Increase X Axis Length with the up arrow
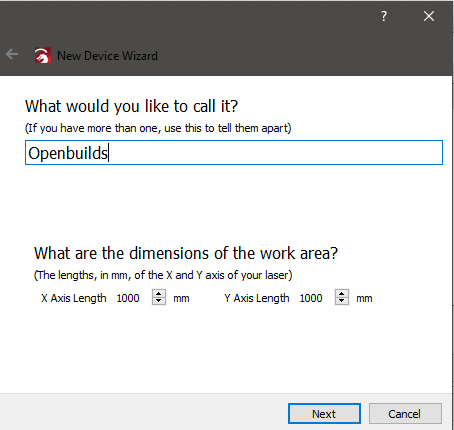The width and height of the screenshot is (454, 430). 159,293
